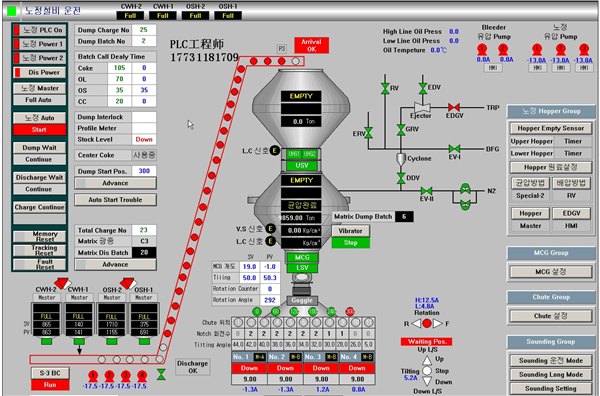Click the Coke delay time value 105

[119, 68]
